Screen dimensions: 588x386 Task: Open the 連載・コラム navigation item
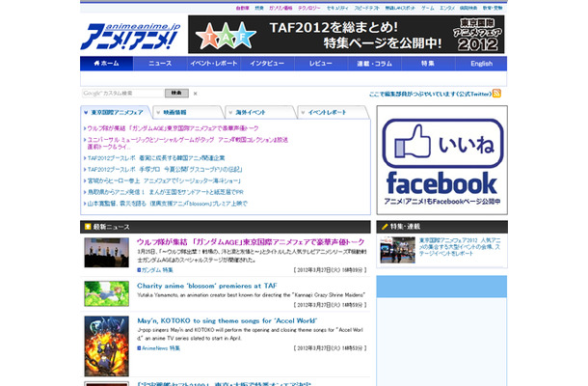[x=374, y=64]
